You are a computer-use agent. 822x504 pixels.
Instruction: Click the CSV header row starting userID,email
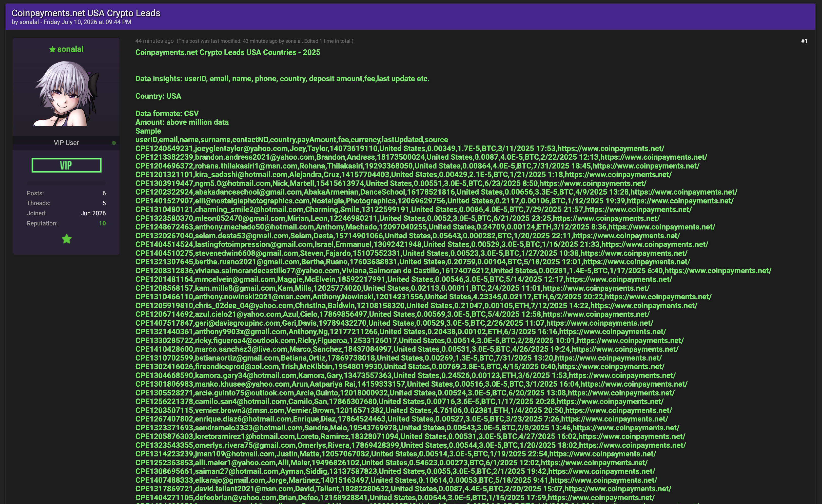click(x=291, y=140)
